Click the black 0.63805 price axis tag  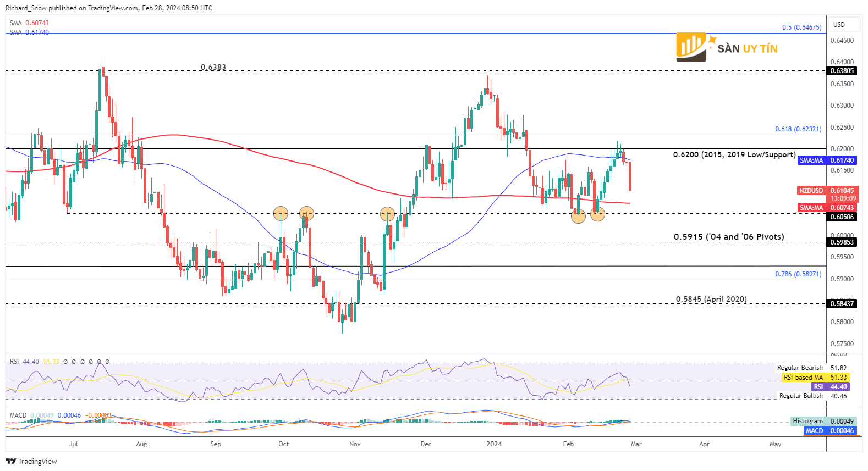point(842,70)
